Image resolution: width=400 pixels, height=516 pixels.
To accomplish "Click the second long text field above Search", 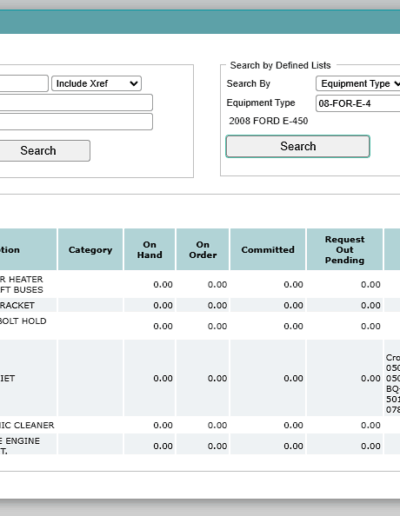I will tap(76, 122).
